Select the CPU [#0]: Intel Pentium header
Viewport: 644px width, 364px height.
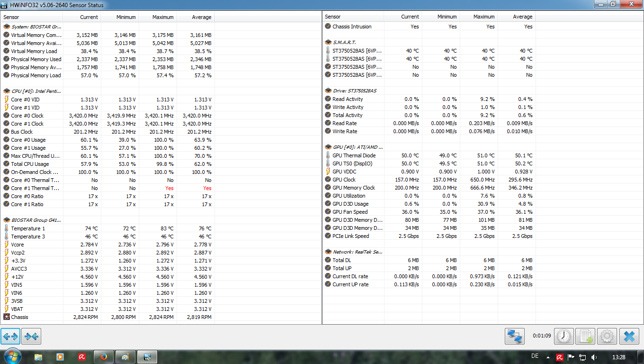[x=107, y=91]
